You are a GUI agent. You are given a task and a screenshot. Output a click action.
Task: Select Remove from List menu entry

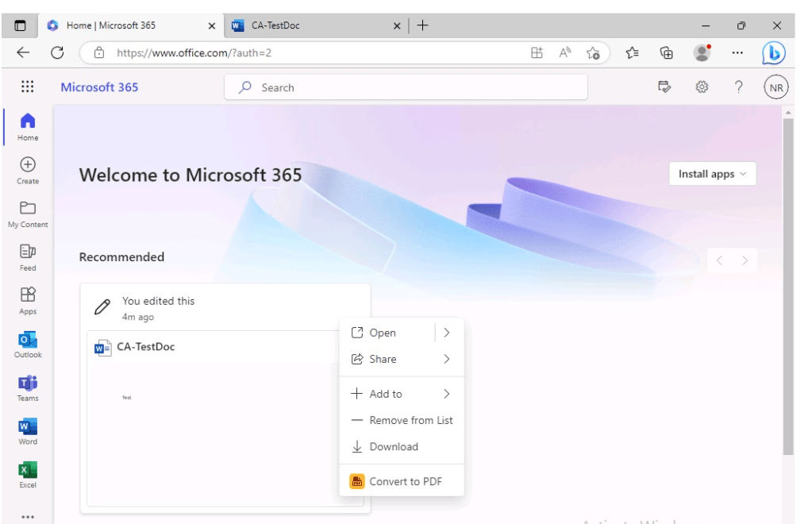click(410, 420)
